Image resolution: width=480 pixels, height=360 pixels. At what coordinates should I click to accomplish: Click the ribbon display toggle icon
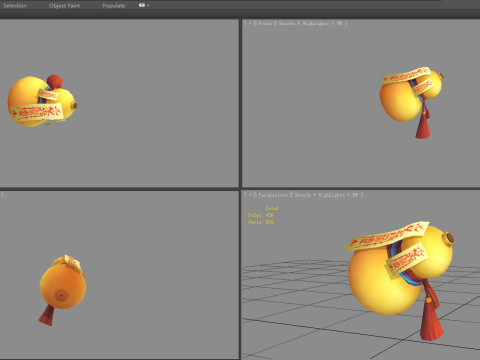coord(142,5)
